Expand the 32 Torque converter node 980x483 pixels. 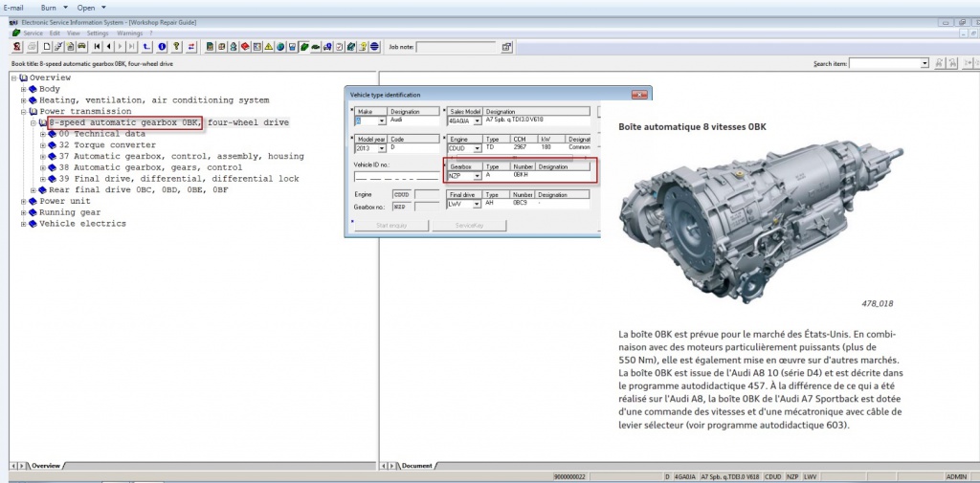43,145
